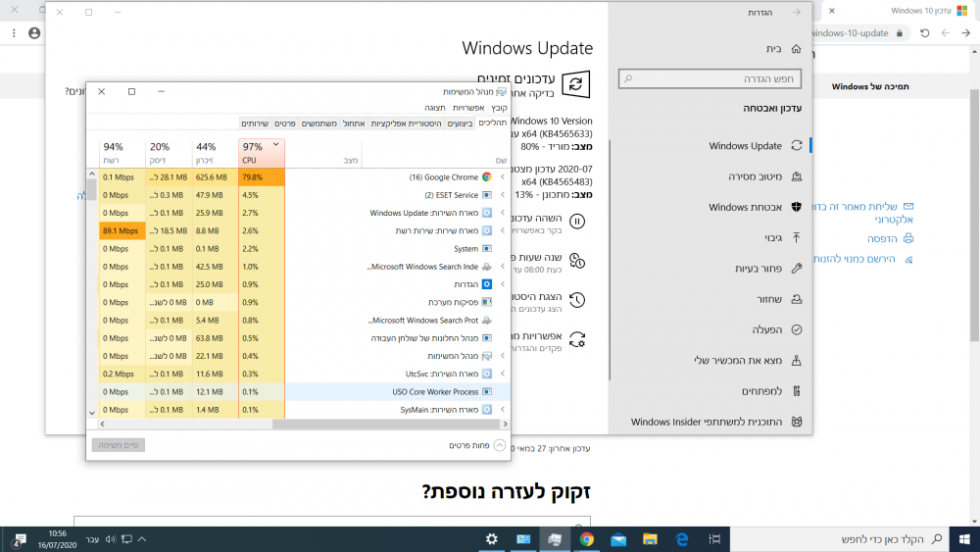980x552 pixels.
Task: Click the הדפסה print link in Chrome
Action: [x=890, y=238]
